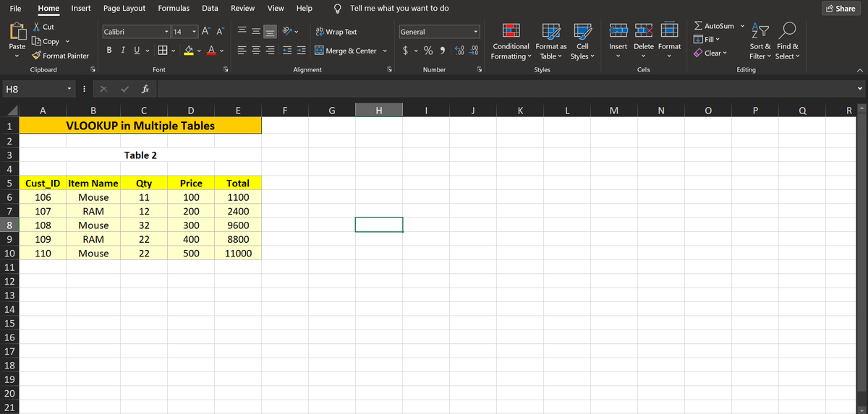
Task: Click the Copy icon
Action: [36, 41]
